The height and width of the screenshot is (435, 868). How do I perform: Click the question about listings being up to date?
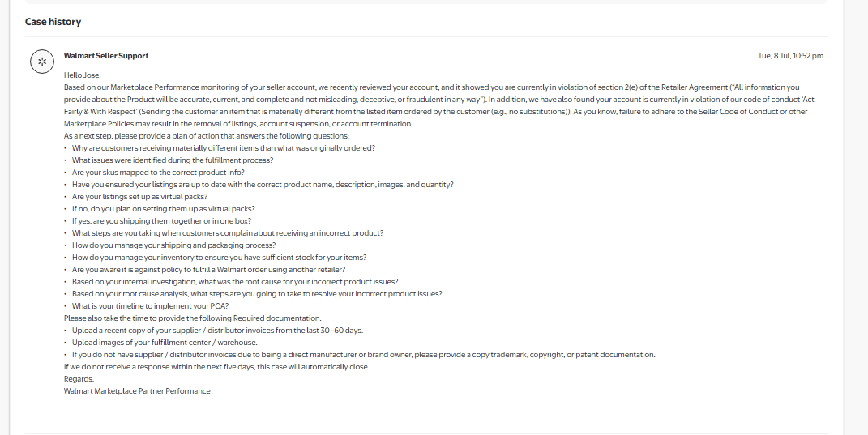tap(263, 185)
